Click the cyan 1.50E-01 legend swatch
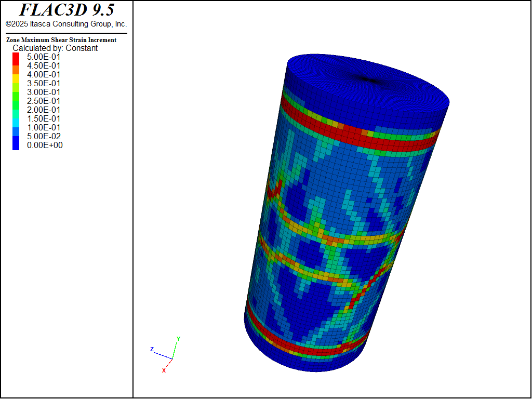Viewport: 532px width, 399px height. point(16,123)
